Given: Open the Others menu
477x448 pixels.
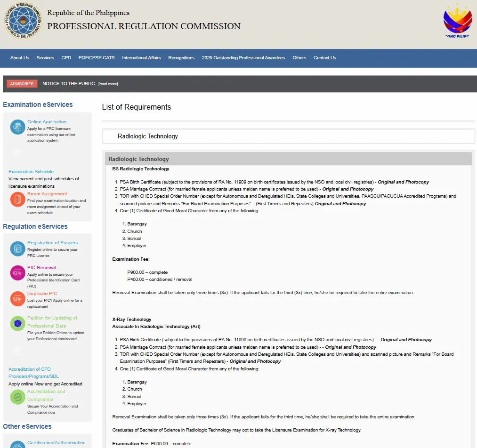Looking at the screenshot, I should coord(299,58).
